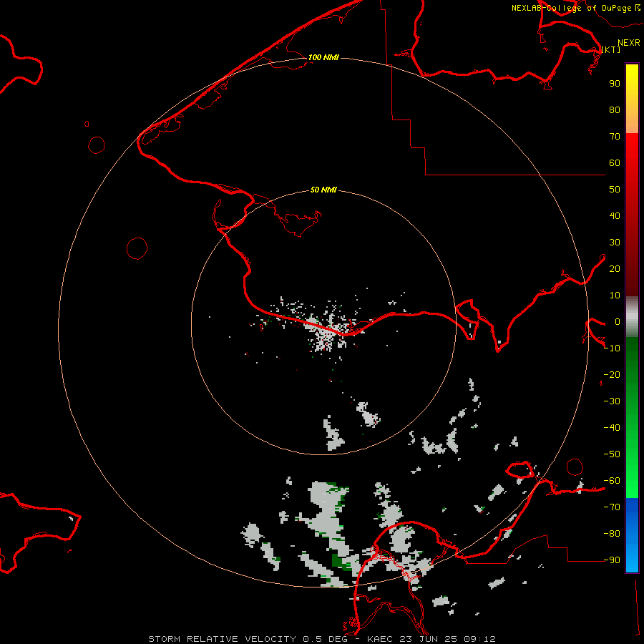Select the 30 value on velocity scale

(615, 243)
